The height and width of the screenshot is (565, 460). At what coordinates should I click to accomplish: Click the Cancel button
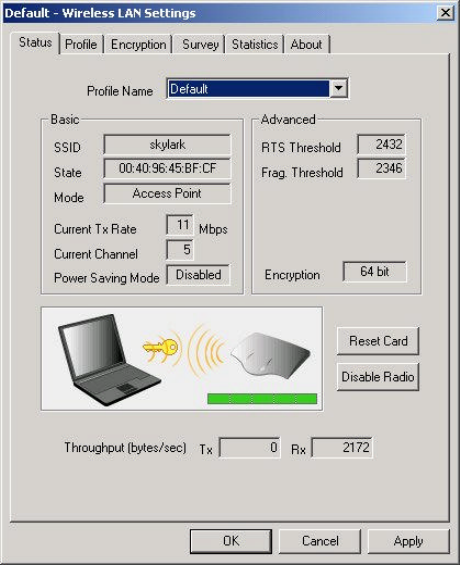click(x=320, y=541)
